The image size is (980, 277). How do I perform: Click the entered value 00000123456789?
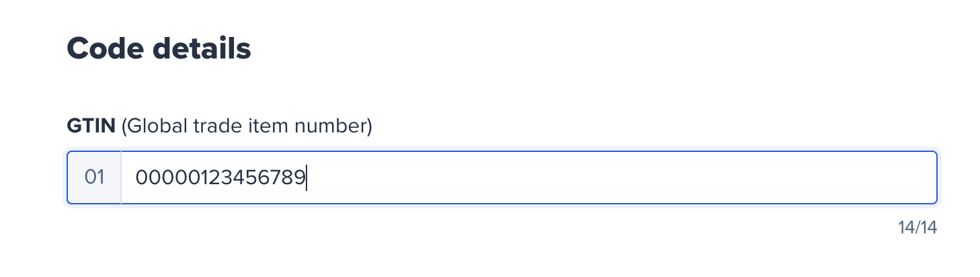pos(220,177)
